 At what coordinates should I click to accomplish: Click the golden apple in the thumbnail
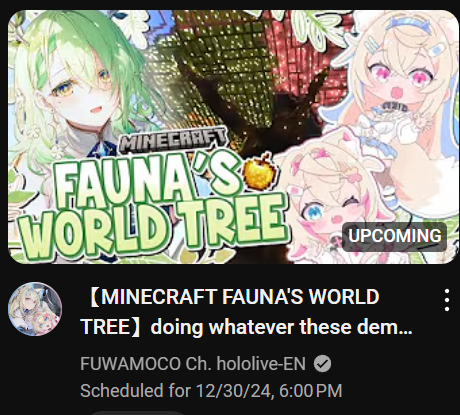[x=260, y=173]
